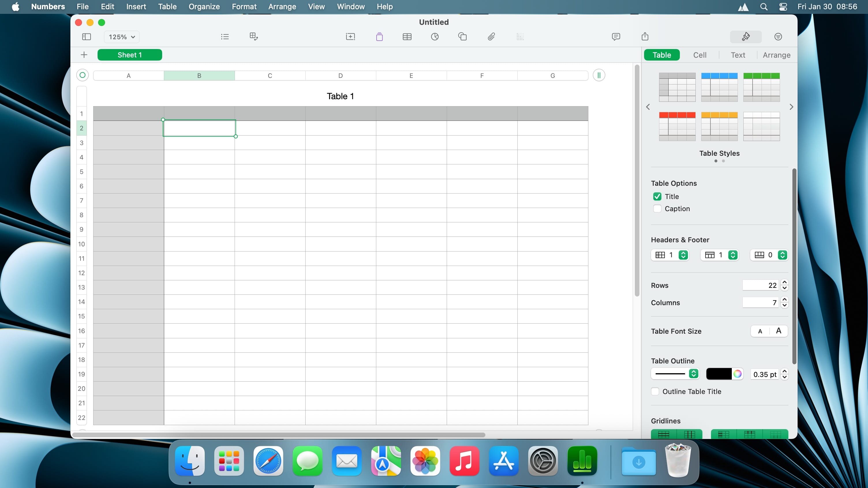Click the Comment toolbar icon
Screen dimensions: 868x488
coord(616,37)
